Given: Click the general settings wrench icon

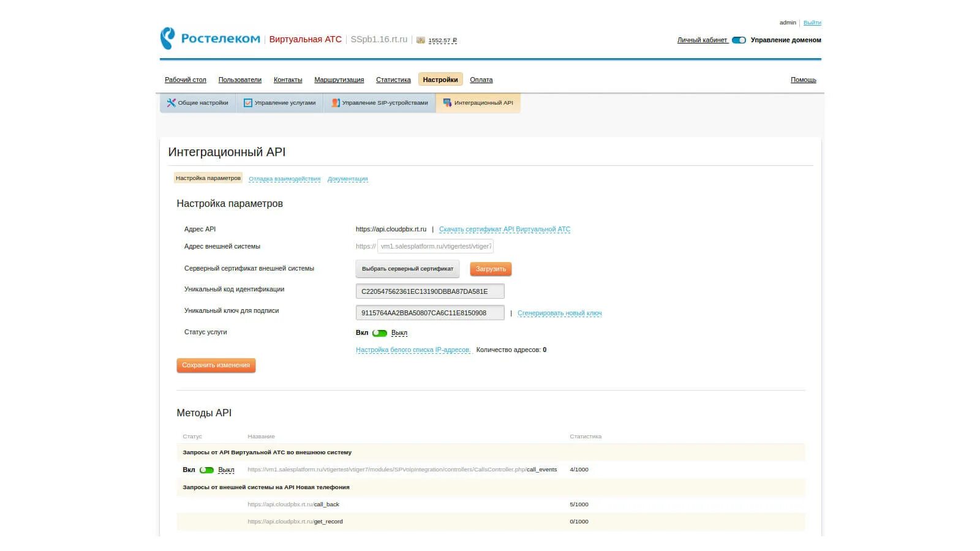Looking at the screenshot, I should 171,103.
